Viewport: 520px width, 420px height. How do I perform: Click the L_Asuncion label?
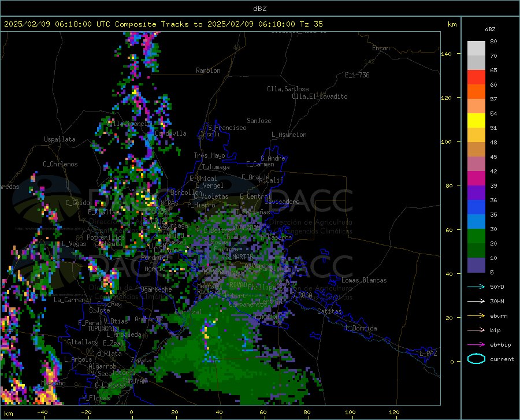[x=289, y=135]
